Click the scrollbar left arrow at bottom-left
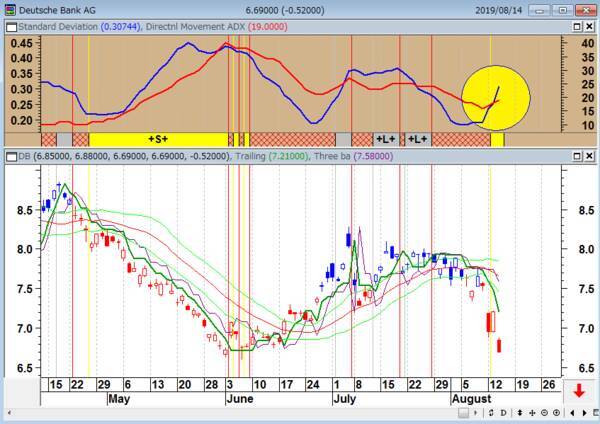The height and width of the screenshot is (424, 600). pyautogui.click(x=9, y=413)
